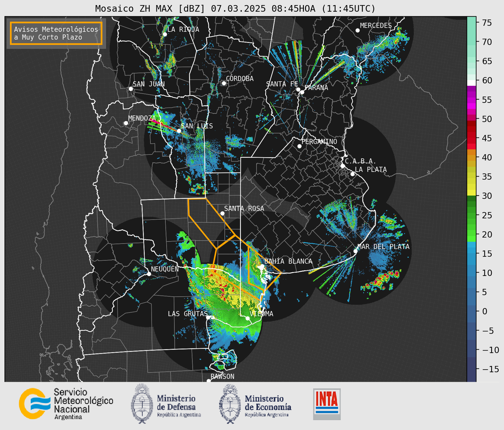Click the MAR DEL PLATA label
Viewport: 504px width, 430px height.
(x=384, y=246)
